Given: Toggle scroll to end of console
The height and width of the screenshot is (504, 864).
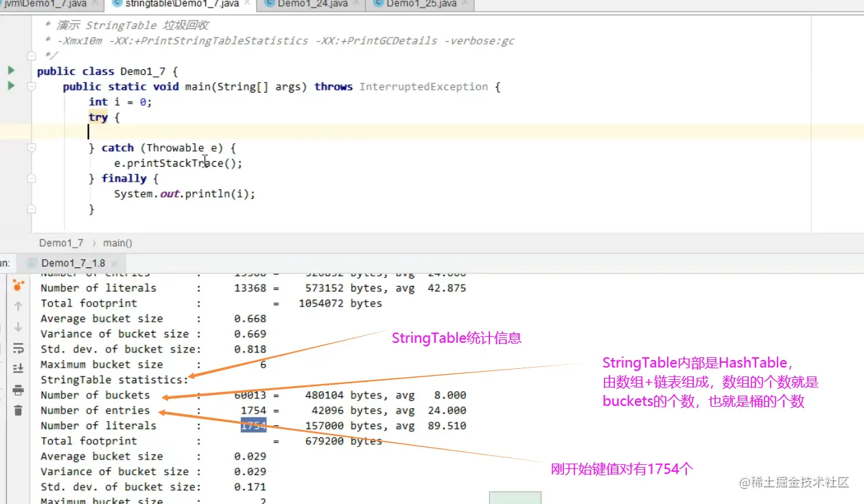Looking at the screenshot, I should click(19, 368).
